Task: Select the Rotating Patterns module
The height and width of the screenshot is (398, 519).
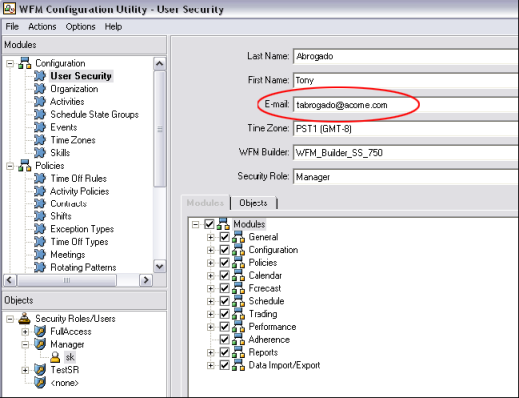Action: pyautogui.click(x=83, y=267)
